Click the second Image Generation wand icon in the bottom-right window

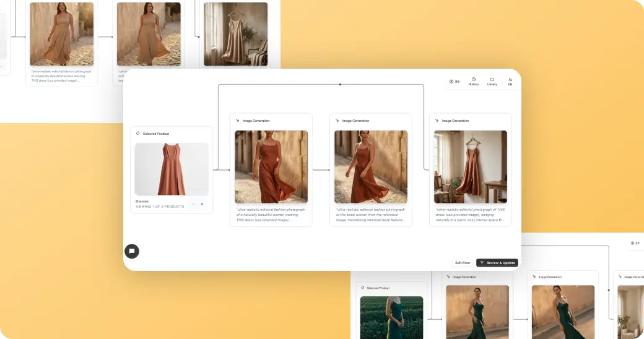(x=534, y=277)
